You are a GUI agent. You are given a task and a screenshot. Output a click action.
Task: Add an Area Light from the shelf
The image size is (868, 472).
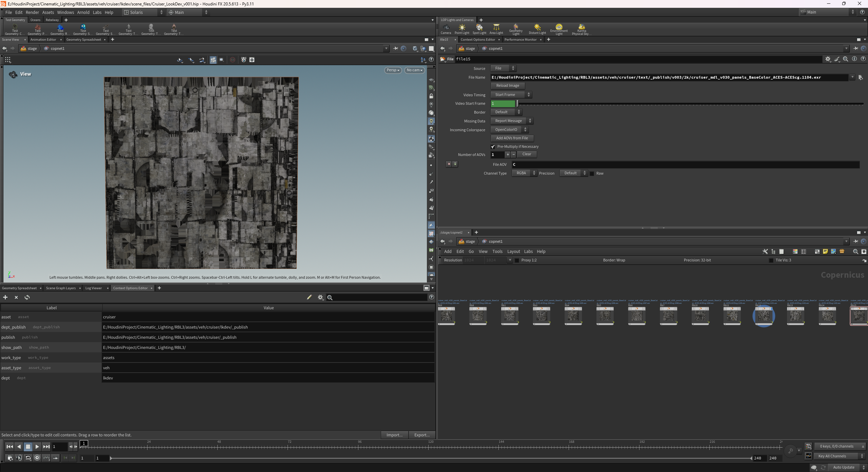tap(496, 29)
